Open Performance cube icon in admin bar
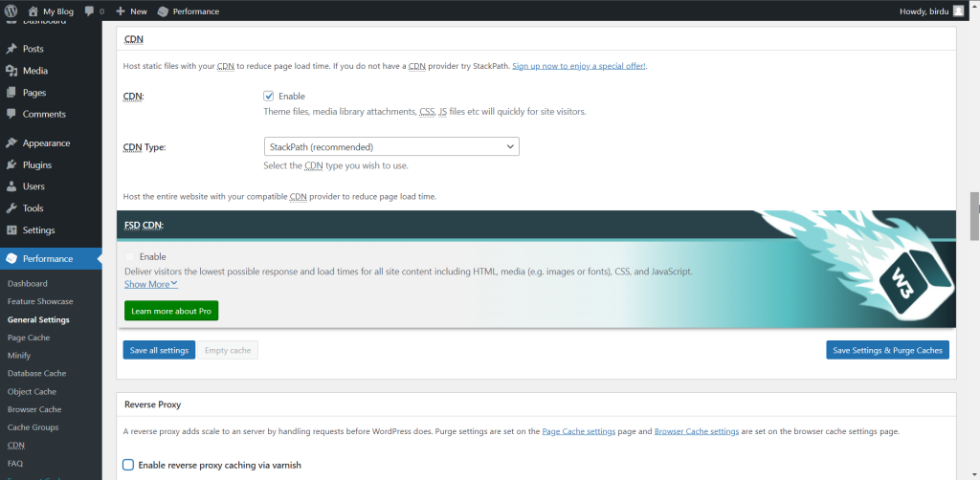Screen dimensions: 980x480 click(x=163, y=11)
